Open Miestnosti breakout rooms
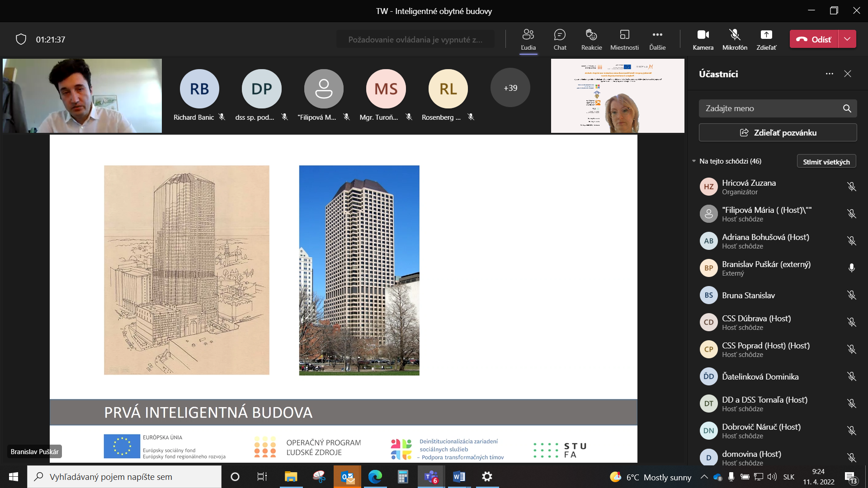The height and width of the screenshot is (488, 868). 624,39
